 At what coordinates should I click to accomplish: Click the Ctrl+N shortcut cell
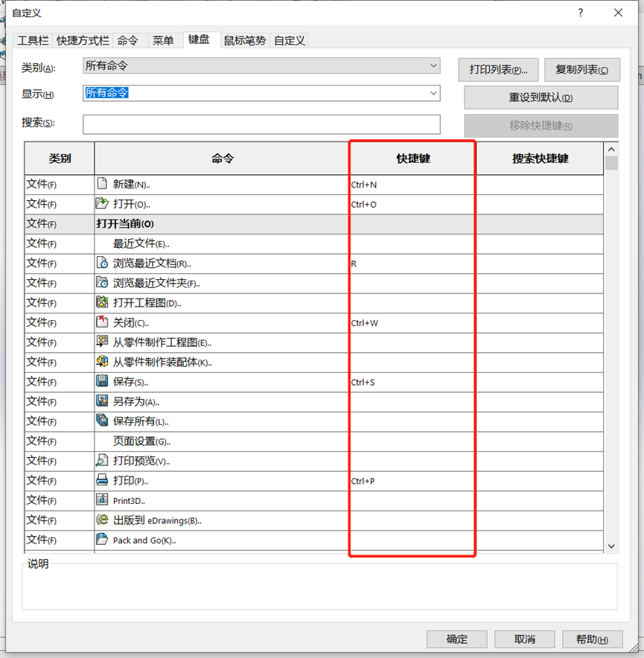pyautogui.click(x=412, y=185)
